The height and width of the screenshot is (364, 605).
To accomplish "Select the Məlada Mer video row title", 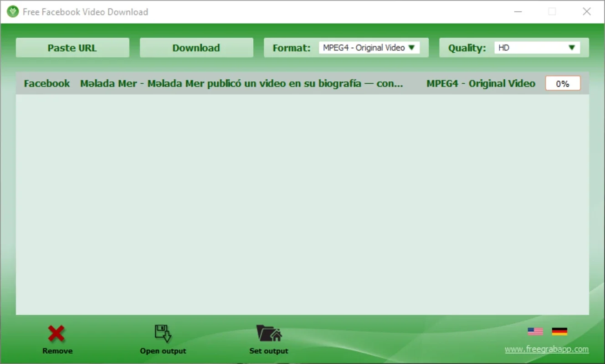I will point(241,83).
